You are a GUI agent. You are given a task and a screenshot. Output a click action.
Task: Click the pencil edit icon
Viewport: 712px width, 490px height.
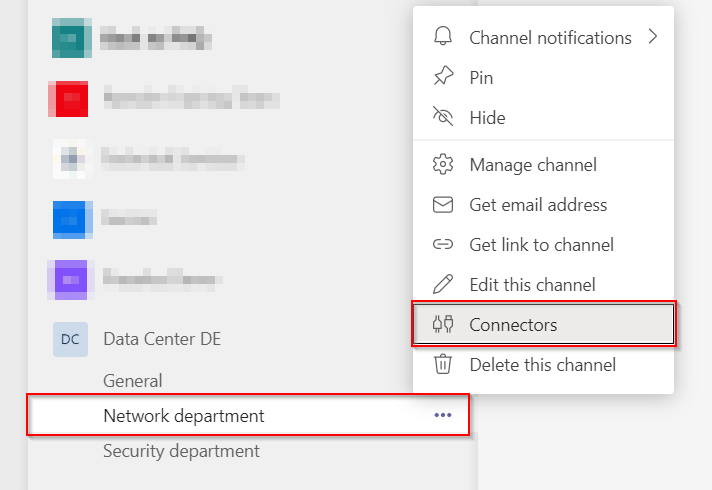[x=442, y=285]
